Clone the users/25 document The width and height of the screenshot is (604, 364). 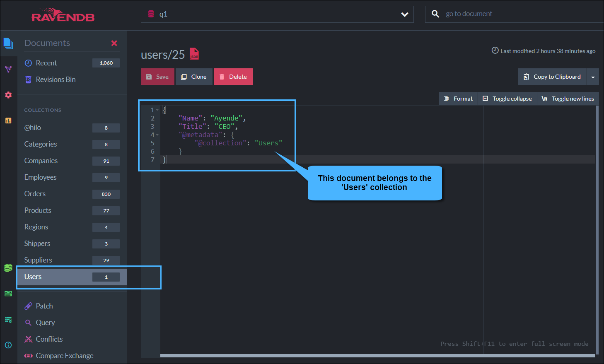[x=194, y=77]
